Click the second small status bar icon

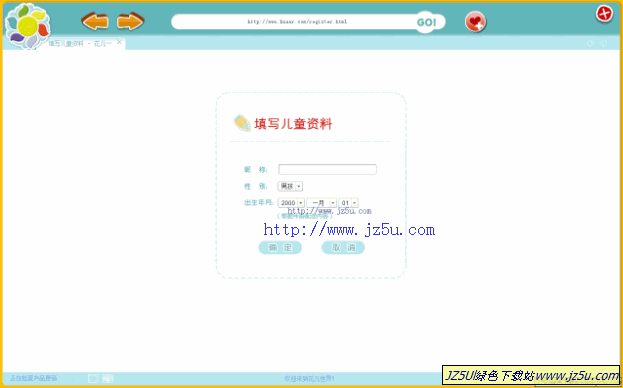pyautogui.click(x=108, y=378)
